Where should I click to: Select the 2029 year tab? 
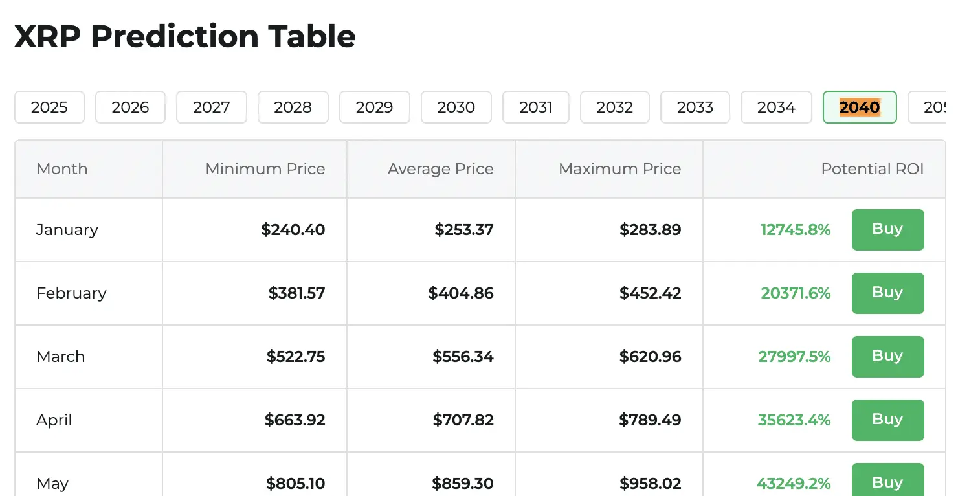[x=375, y=107]
